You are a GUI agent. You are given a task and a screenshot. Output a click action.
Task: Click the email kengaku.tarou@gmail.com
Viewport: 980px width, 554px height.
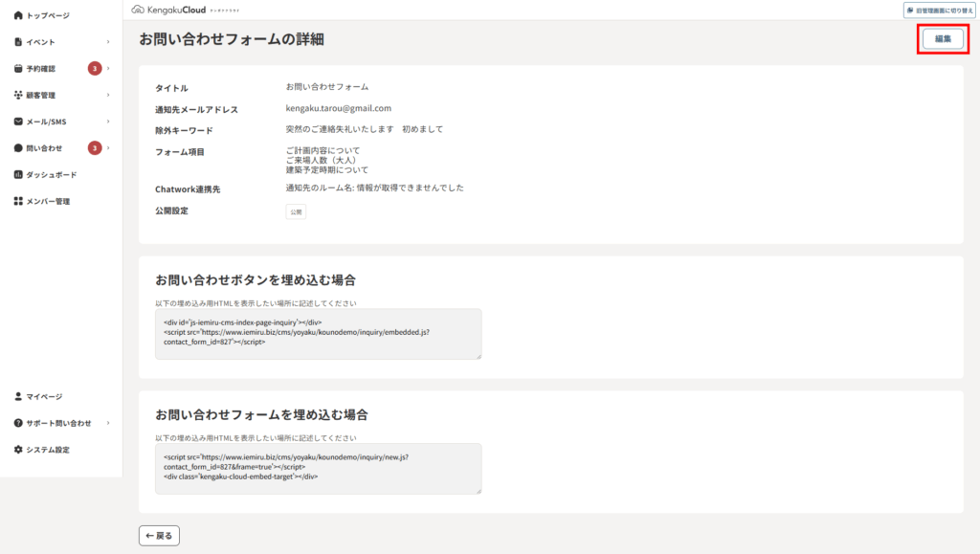pyautogui.click(x=338, y=108)
